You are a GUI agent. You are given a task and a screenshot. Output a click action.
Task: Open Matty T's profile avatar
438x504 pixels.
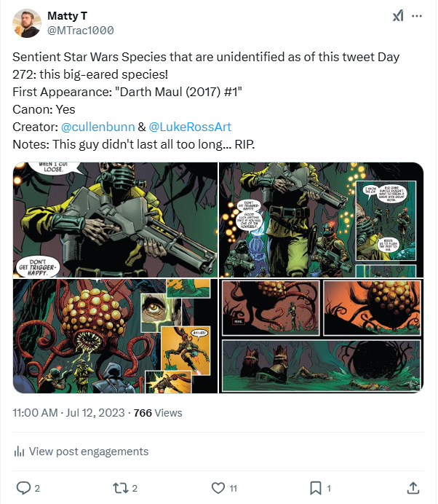(x=27, y=23)
